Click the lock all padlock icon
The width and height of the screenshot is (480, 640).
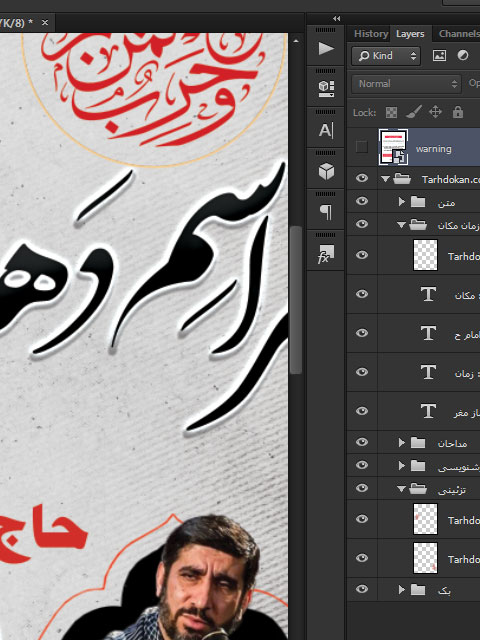[x=458, y=112]
